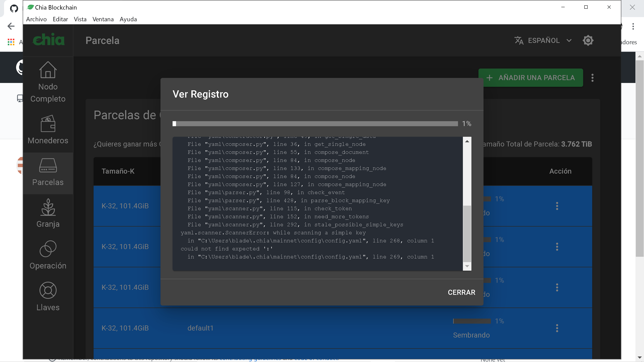Open action menu for third K-32 plot row
Viewport: 644px width, 362px height.
[557, 287]
